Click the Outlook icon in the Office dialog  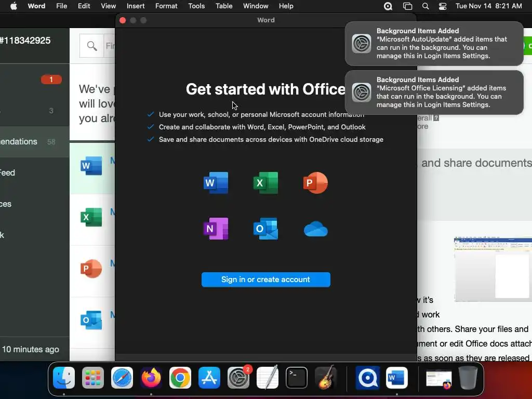pyautogui.click(x=265, y=229)
